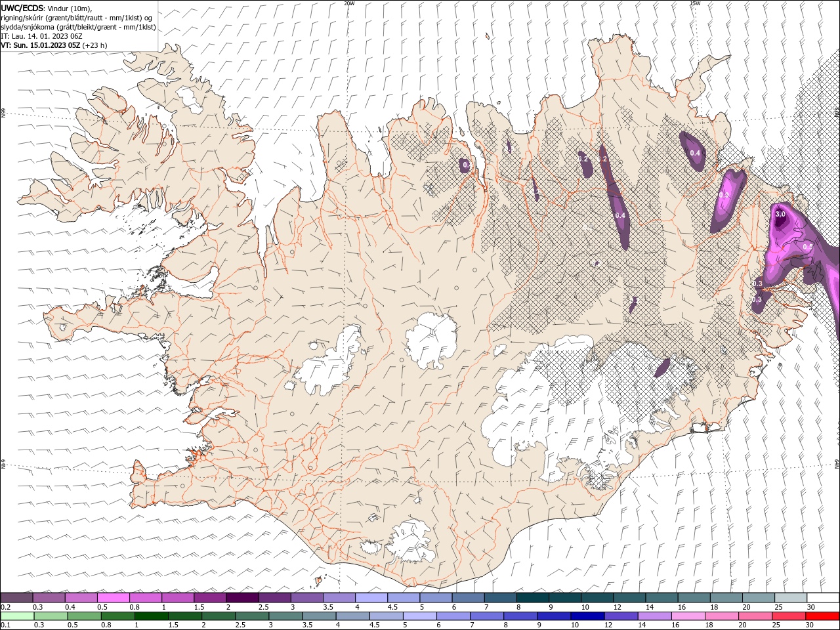Click the lower legend swatch starting at 0.5
The height and width of the screenshot is (630, 840).
pyautogui.click(x=85, y=616)
